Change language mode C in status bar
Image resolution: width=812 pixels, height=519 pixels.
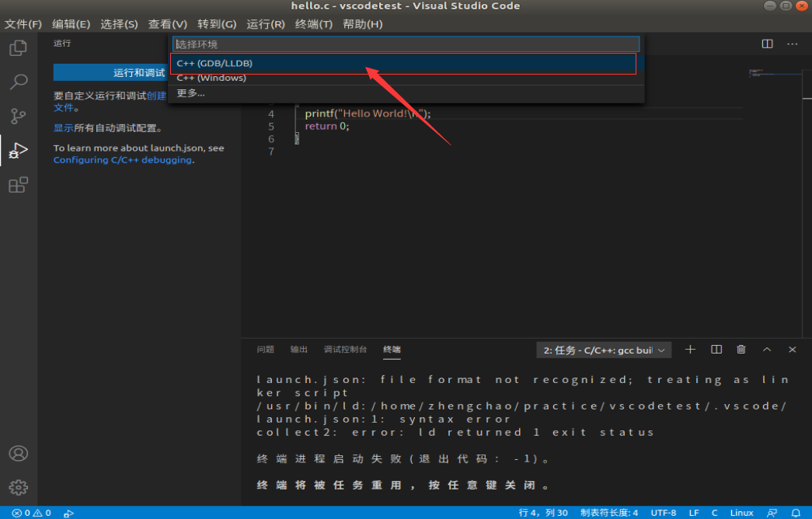tap(714, 513)
